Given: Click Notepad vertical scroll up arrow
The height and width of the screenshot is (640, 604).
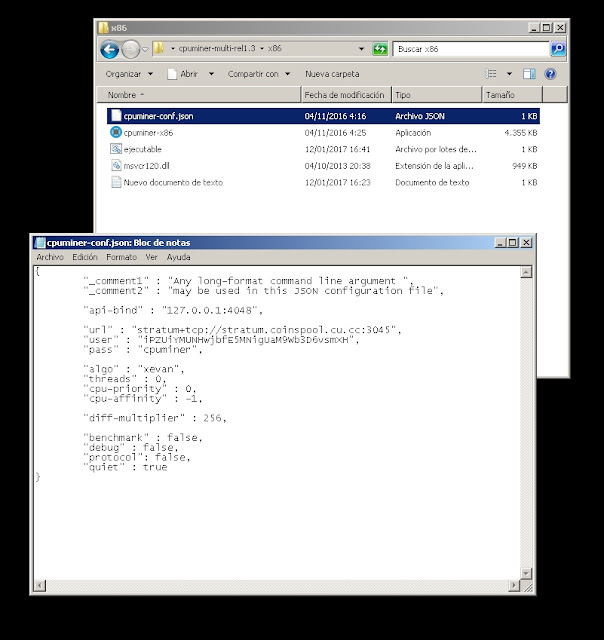Looking at the screenshot, I should (526, 272).
